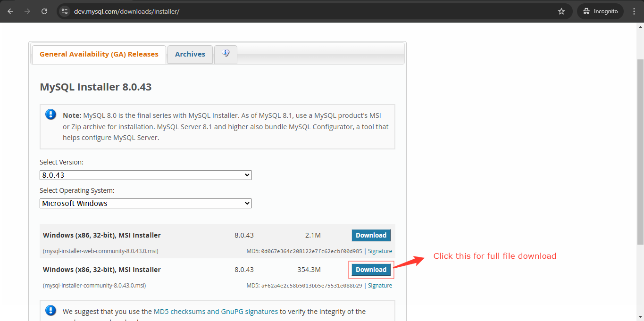
Task: Click the MySQL Installer 8.0.43 heading
Action: tap(96, 87)
